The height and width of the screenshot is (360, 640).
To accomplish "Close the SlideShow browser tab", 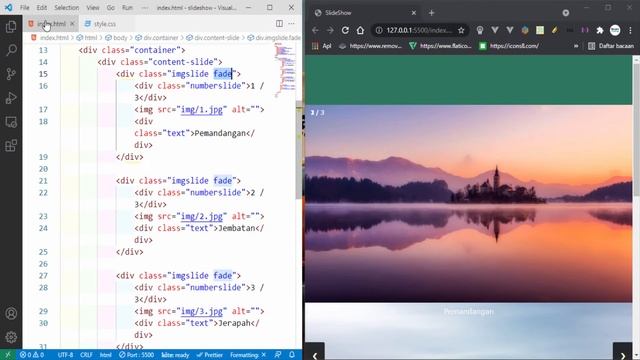I will point(413,13).
